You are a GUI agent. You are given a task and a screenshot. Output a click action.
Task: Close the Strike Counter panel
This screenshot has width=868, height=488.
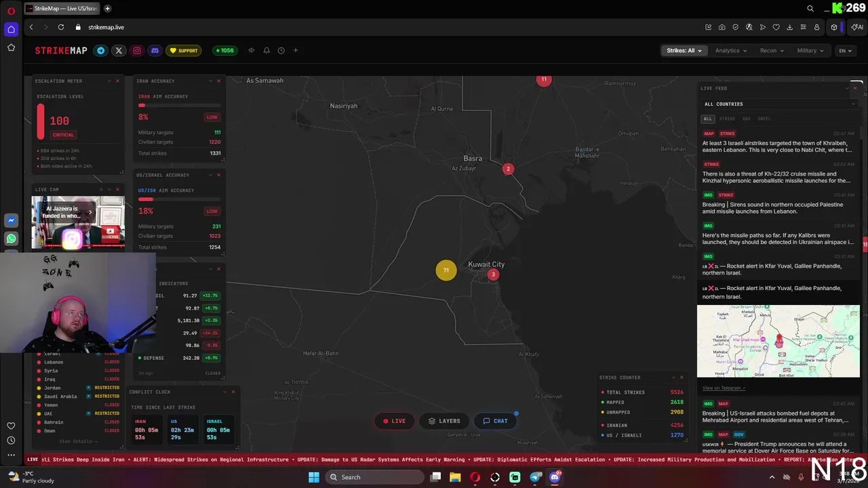tap(682, 378)
